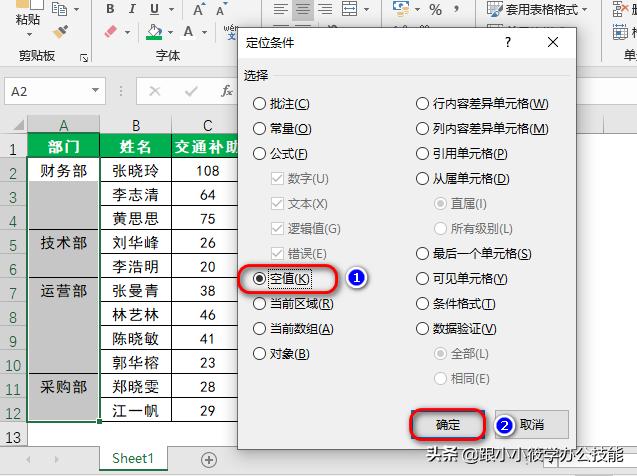Select 可见单元格(Y) radio option
This screenshot has height=476, width=637.
coord(462,279)
